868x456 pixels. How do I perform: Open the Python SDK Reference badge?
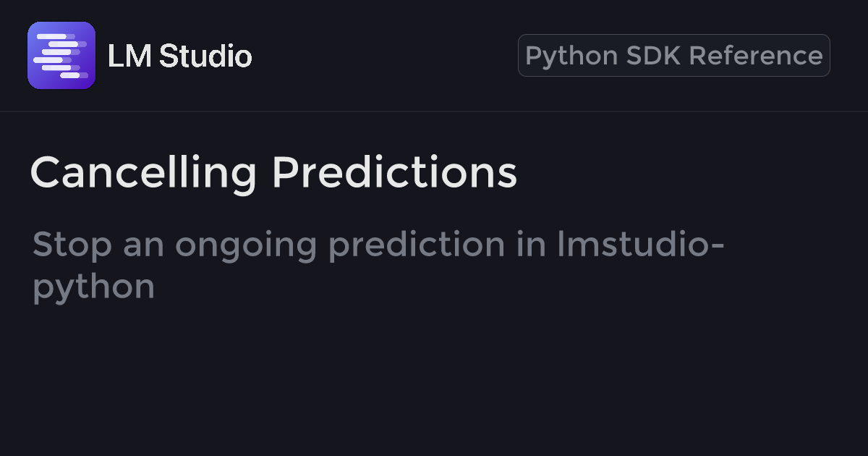673,56
